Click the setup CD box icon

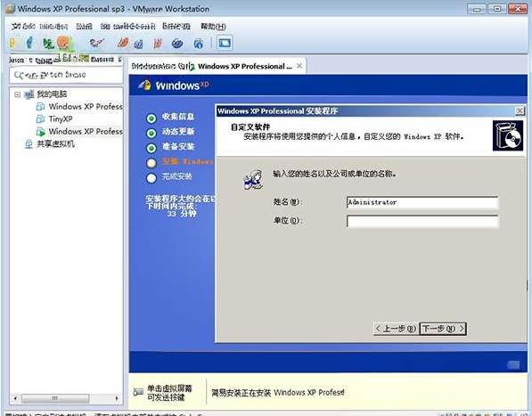(508, 135)
